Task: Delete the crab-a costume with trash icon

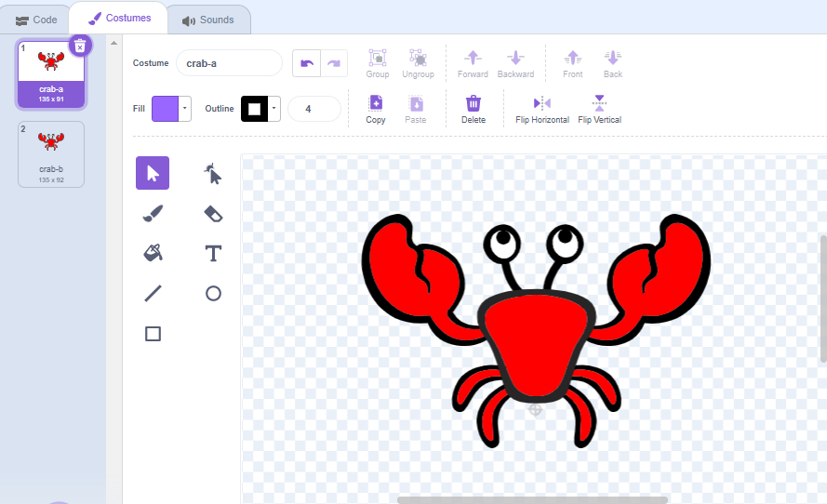Action: click(80, 46)
